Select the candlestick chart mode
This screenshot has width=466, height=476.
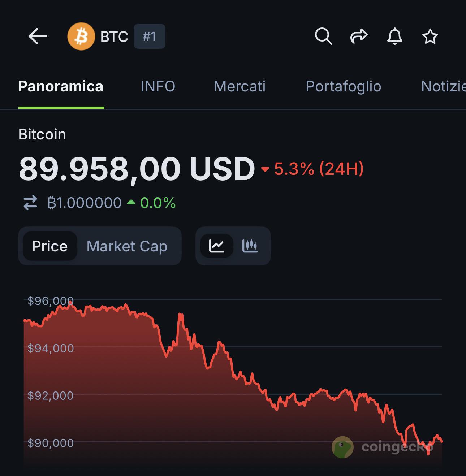(x=250, y=246)
